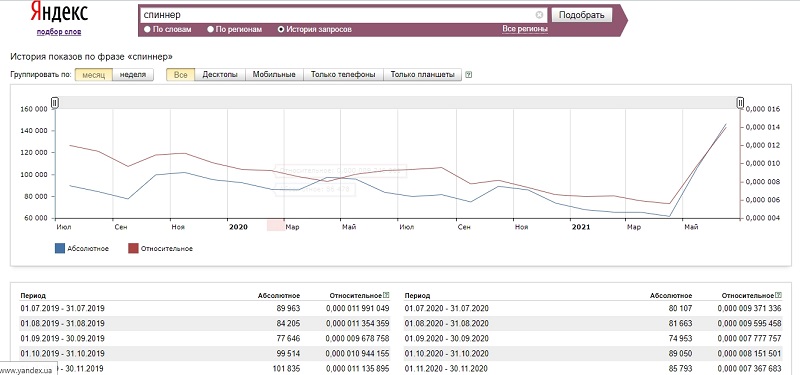Clear the search field with the X icon
This screenshot has width=800, height=375.
(x=539, y=15)
